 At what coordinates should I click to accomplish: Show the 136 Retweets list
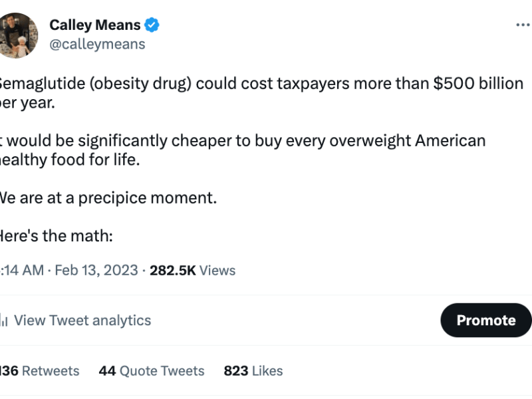point(40,371)
